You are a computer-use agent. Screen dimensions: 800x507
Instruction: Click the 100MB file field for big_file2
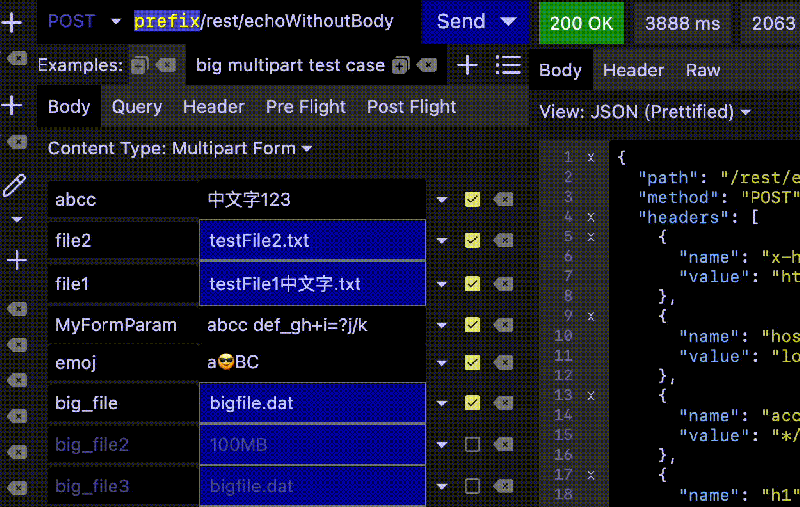coord(312,445)
